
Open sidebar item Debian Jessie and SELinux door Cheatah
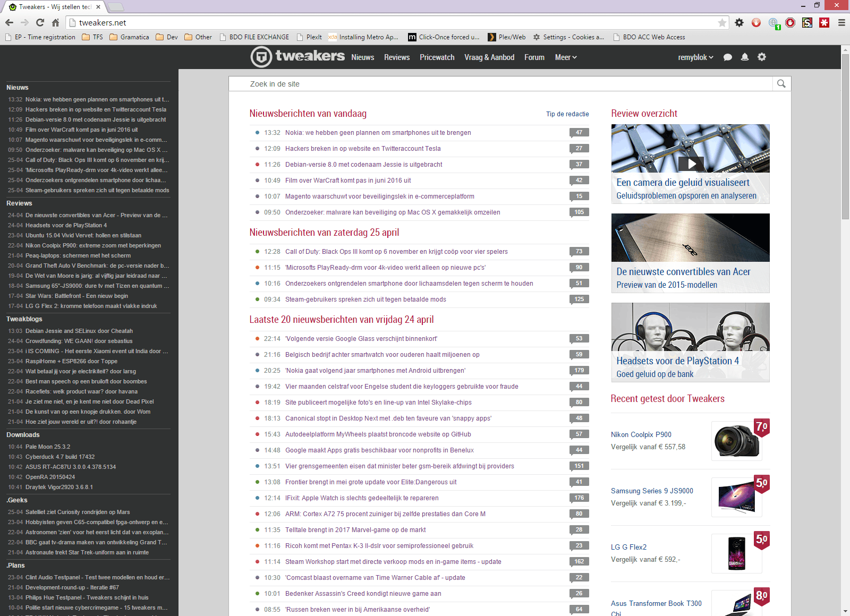tap(79, 331)
